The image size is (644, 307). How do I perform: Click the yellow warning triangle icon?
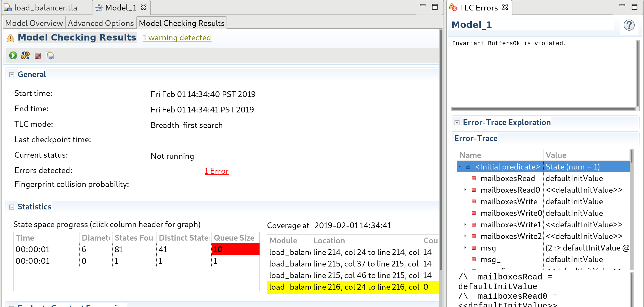[x=10, y=38]
